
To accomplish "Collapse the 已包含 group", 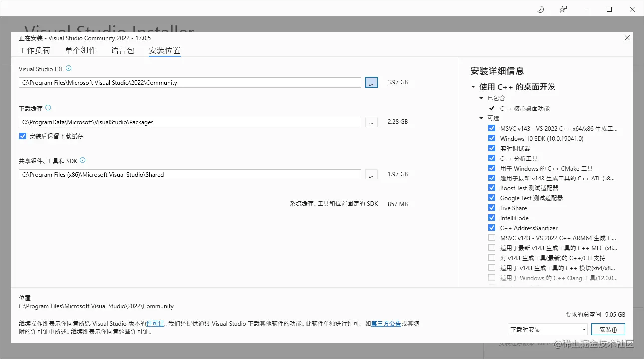I will click(x=481, y=98).
